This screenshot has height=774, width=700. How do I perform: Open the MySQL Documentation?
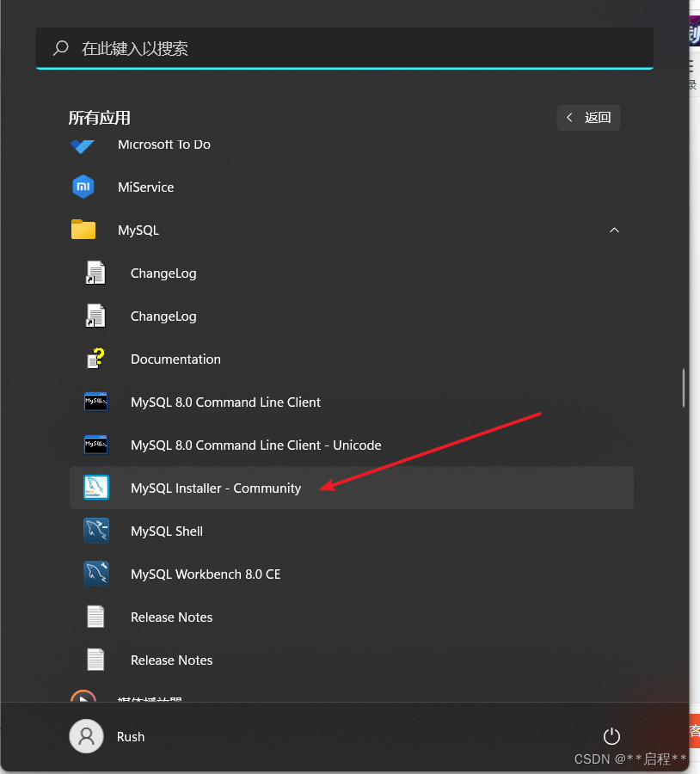pyautogui.click(x=175, y=359)
